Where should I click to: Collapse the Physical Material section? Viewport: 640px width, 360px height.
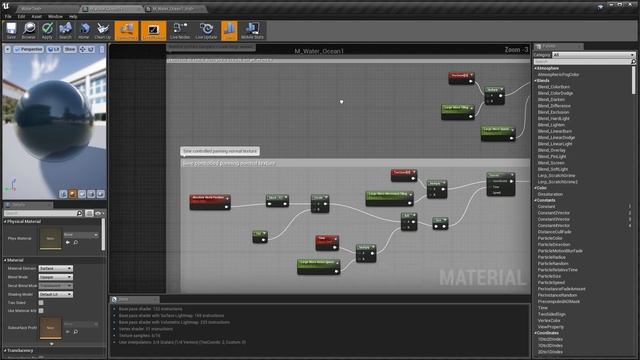(5, 221)
